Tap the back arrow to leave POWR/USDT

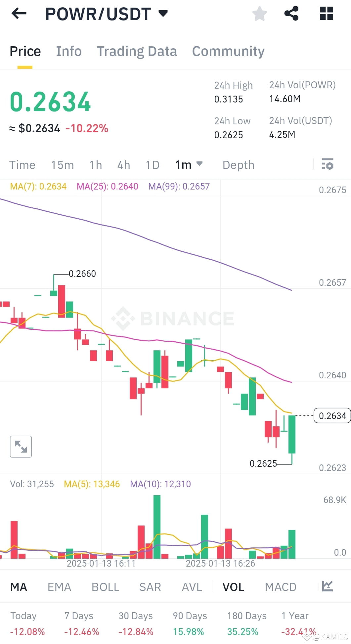click(19, 13)
